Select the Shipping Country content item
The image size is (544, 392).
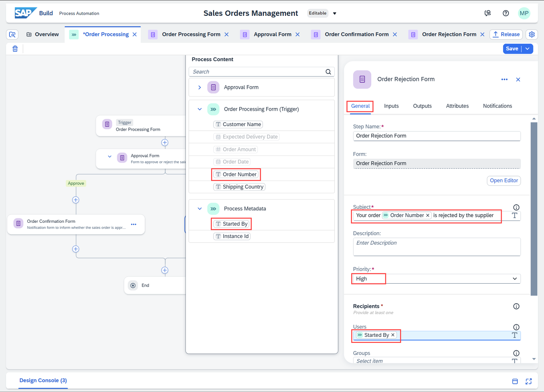pyautogui.click(x=240, y=187)
